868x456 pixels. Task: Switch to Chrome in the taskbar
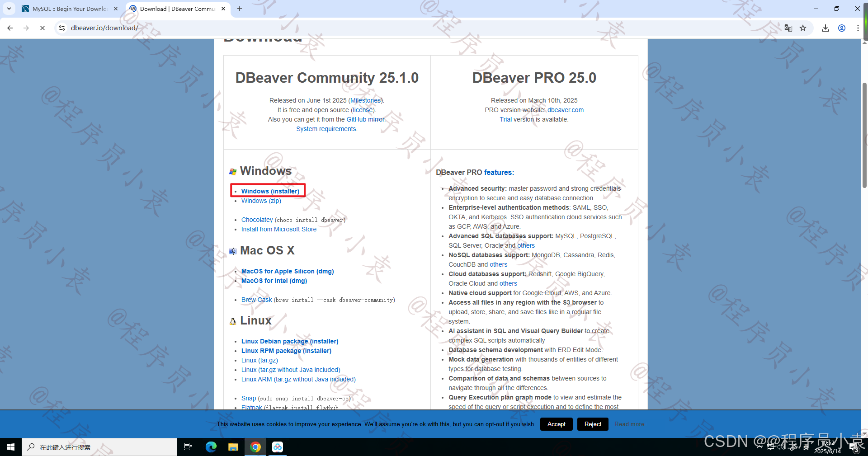(255, 447)
